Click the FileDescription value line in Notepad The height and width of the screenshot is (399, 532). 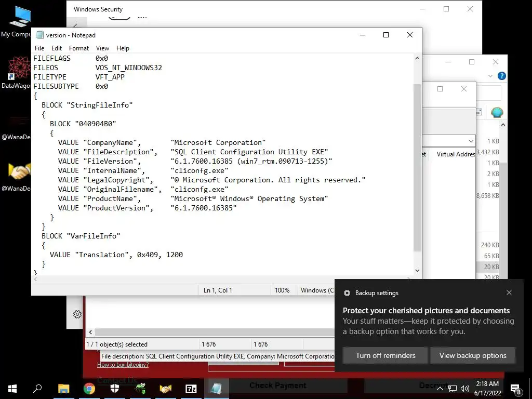[x=193, y=152]
